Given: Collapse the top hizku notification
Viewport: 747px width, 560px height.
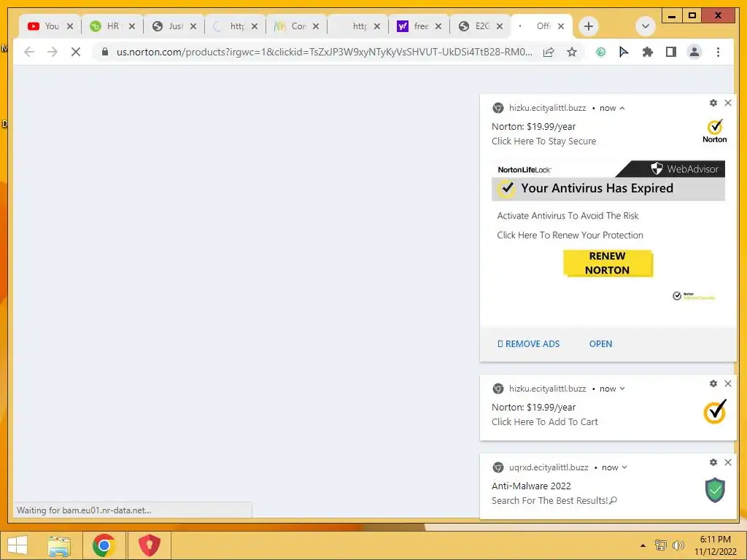Looking at the screenshot, I should pyautogui.click(x=622, y=108).
